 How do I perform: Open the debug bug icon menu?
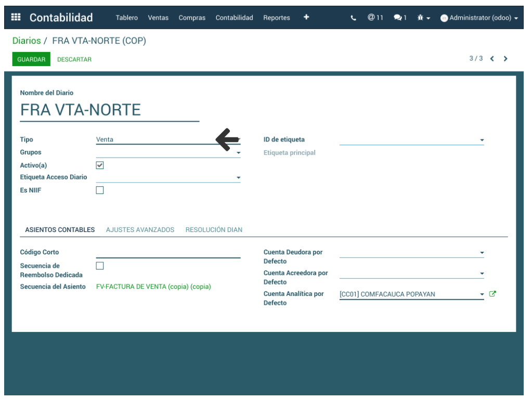pyautogui.click(x=423, y=18)
